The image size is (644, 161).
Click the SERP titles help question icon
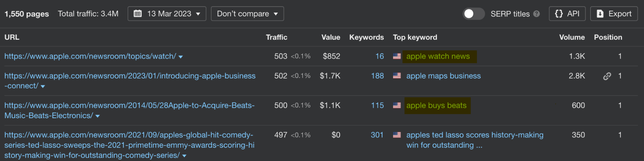pyautogui.click(x=536, y=14)
